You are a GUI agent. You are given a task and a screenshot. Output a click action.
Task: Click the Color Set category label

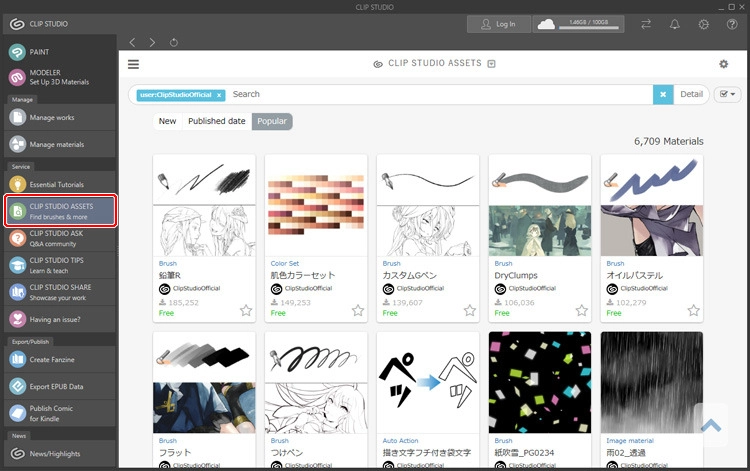(285, 263)
